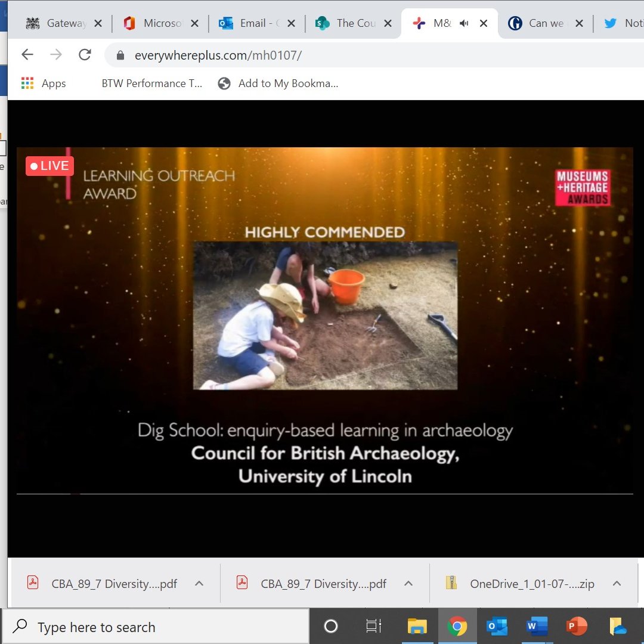Open File Explorer from the taskbar
Screen dimensions: 644x644
pyautogui.click(x=417, y=627)
